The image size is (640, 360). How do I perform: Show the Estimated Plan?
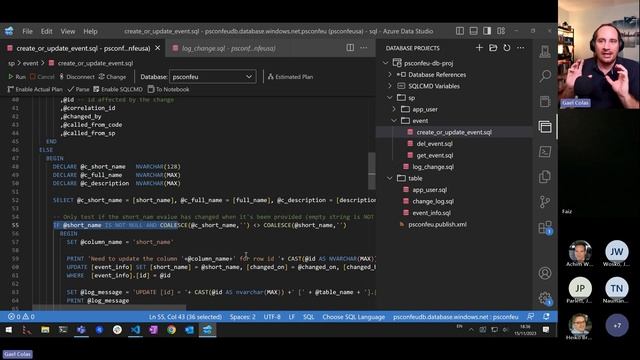point(290,77)
